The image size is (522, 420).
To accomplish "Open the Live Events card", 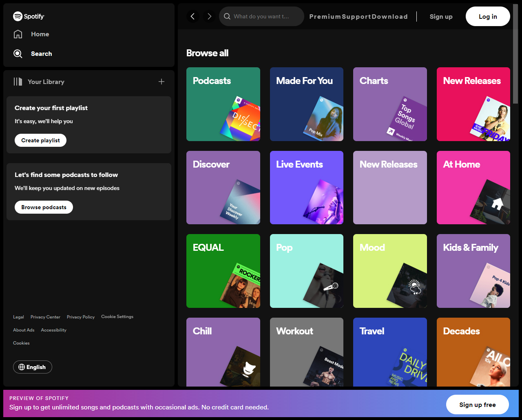I will 307,188.
